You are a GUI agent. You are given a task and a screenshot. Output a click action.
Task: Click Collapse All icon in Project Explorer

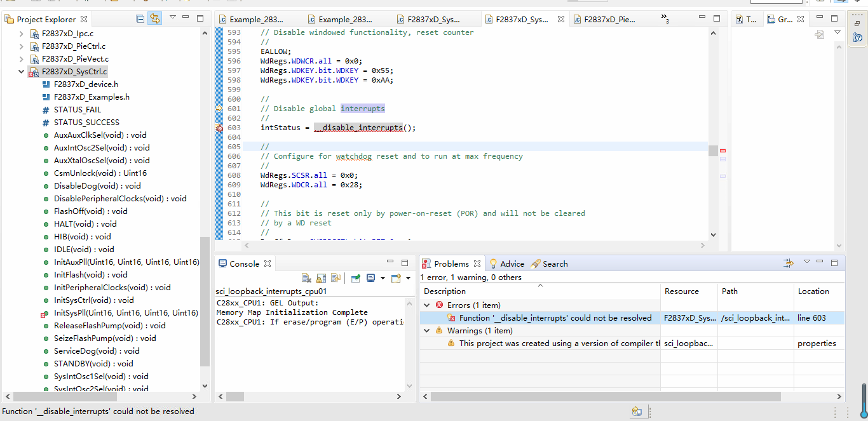[140, 19]
